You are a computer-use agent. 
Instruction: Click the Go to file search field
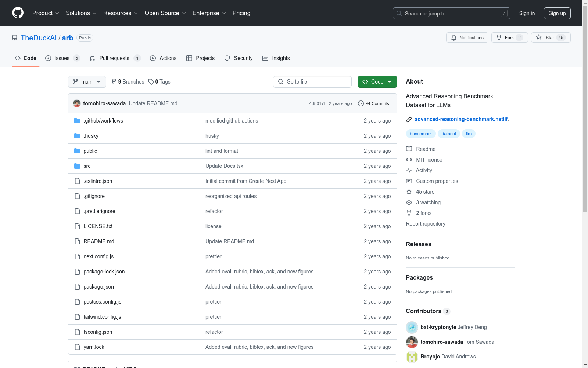click(x=312, y=82)
